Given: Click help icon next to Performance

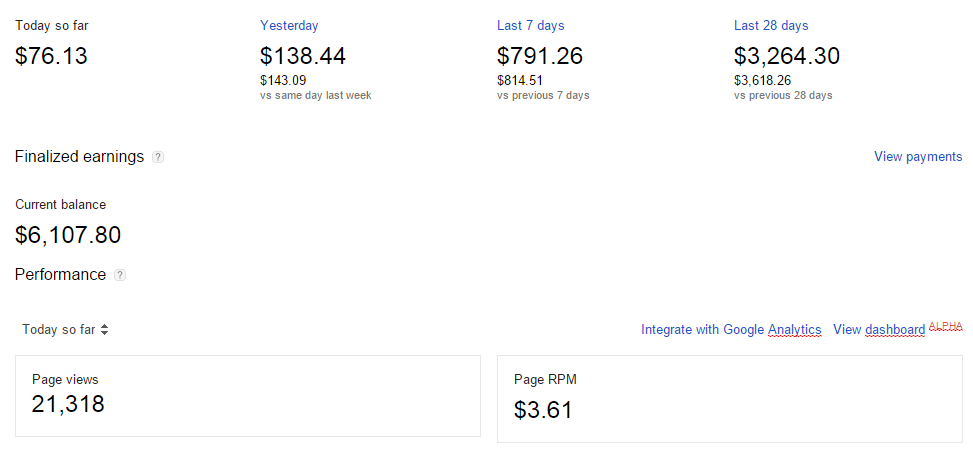Looking at the screenshot, I should (x=120, y=275).
